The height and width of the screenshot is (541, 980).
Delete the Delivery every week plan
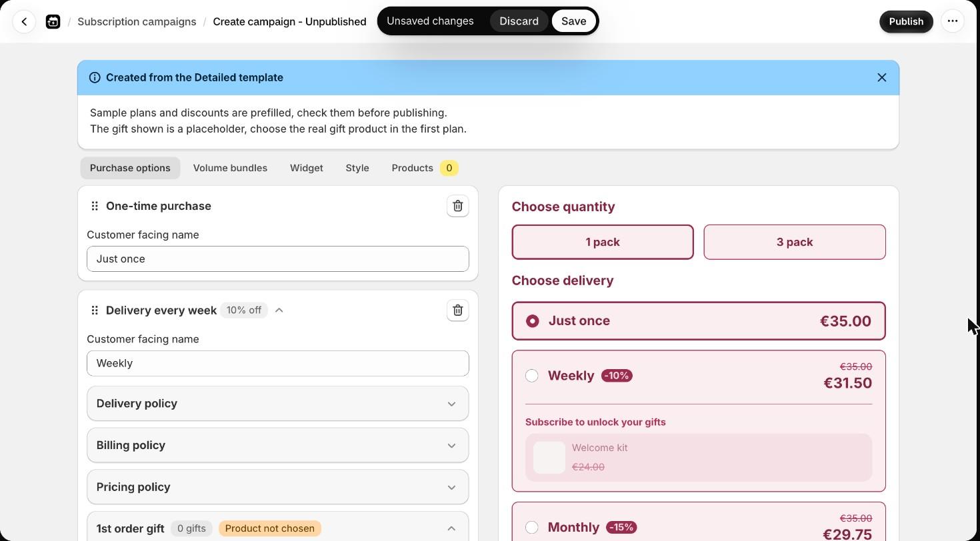pyautogui.click(x=458, y=310)
